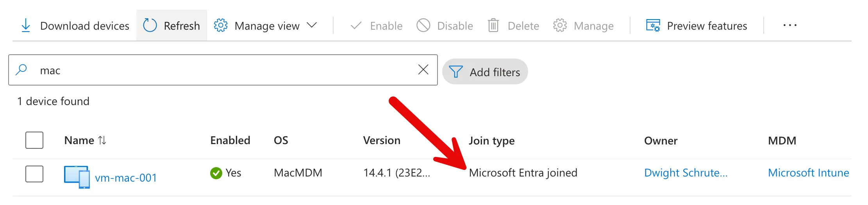Click the Enable checkmark icon
The height and width of the screenshot is (205, 868).
tap(356, 26)
